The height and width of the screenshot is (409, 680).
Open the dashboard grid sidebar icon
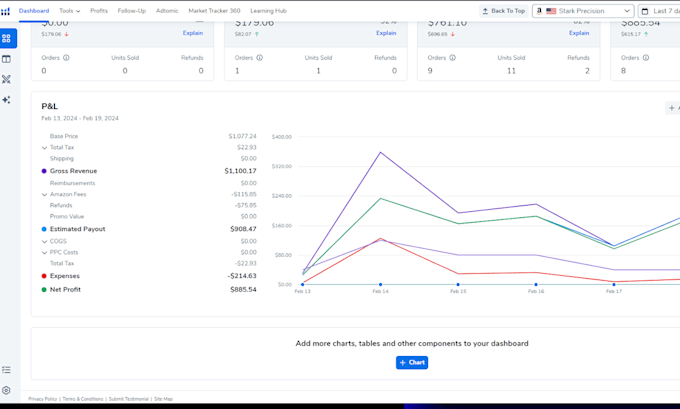click(x=7, y=39)
